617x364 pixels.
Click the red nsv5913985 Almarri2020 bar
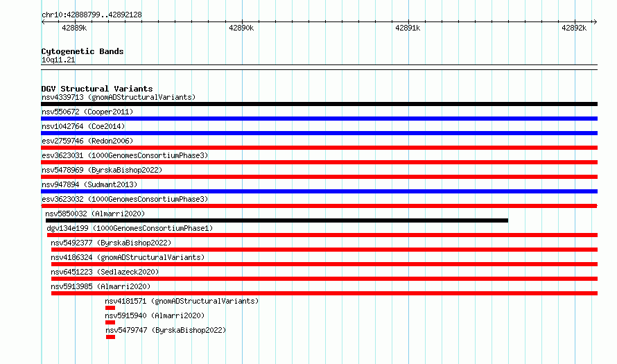click(324, 293)
